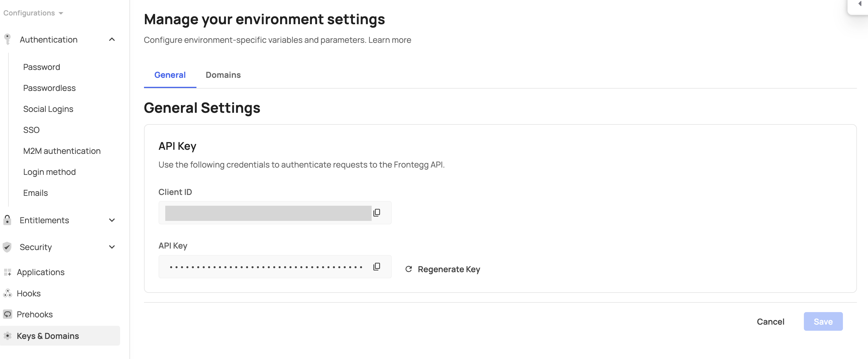Screen dimensions: 868x359
Task: Click the Authentication key icon
Action: point(7,39)
